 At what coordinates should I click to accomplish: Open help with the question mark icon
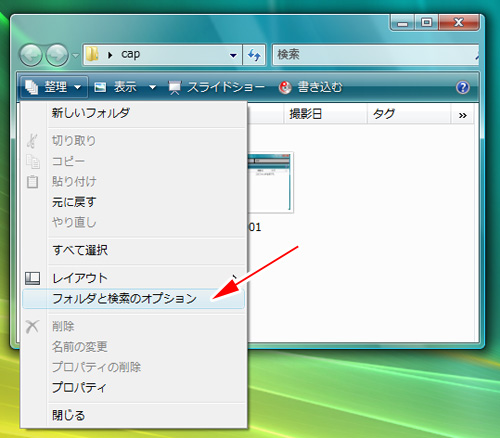pos(463,87)
